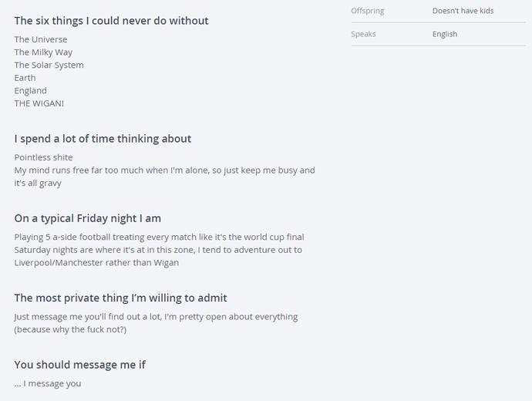Click the 'Playing 5 a-side football' sentence
532x401 pixels.
click(159, 237)
